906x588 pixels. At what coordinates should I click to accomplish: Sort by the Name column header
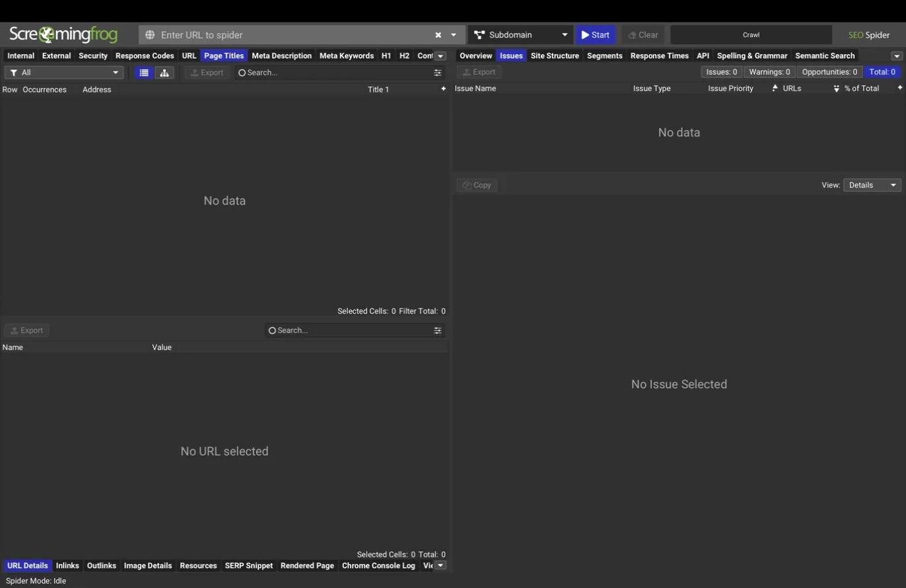coord(13,347)
